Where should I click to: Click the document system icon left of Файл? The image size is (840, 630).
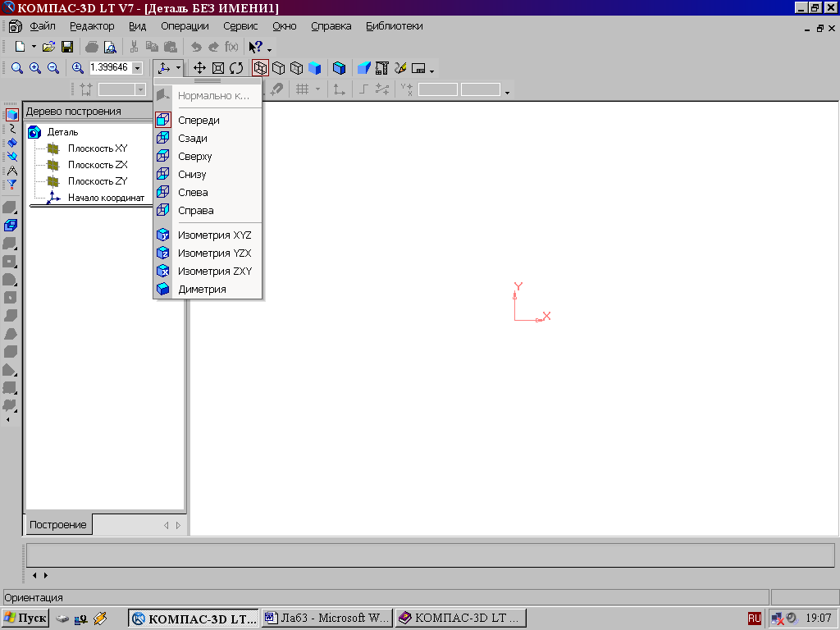[15, 26]
